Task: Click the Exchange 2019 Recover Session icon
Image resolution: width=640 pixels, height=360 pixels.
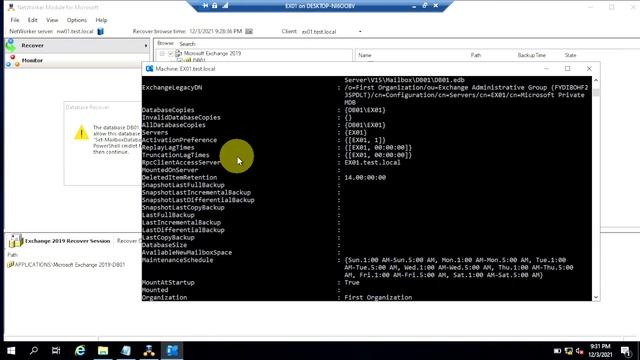Action: tap(16, 241)
